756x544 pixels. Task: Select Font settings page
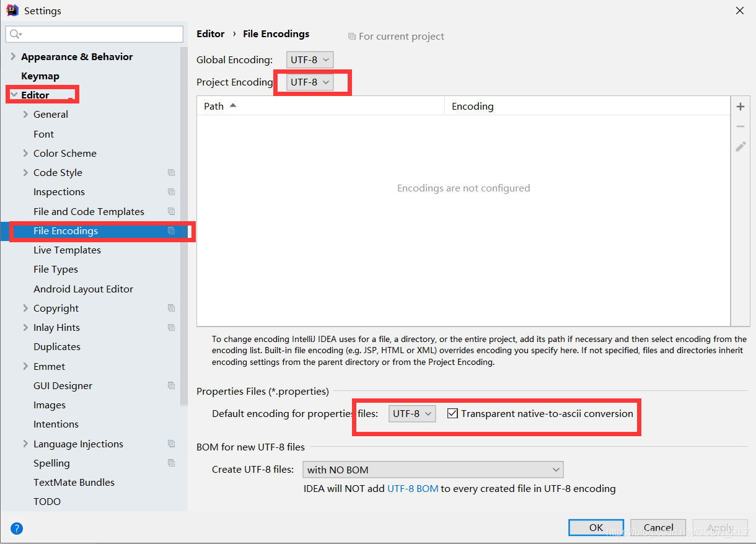click(x=43, y=134)
